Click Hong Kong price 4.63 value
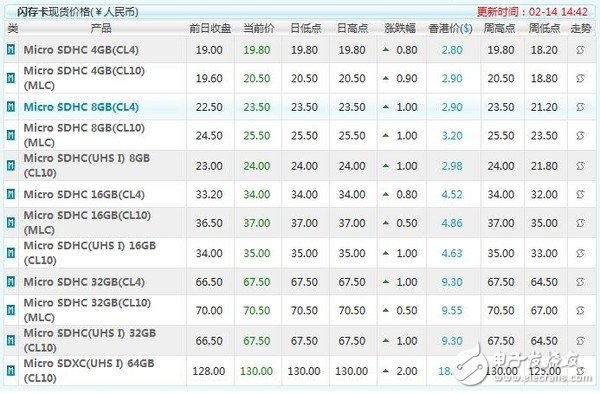Viewport: 600px width, 394px height. [452, 253]
